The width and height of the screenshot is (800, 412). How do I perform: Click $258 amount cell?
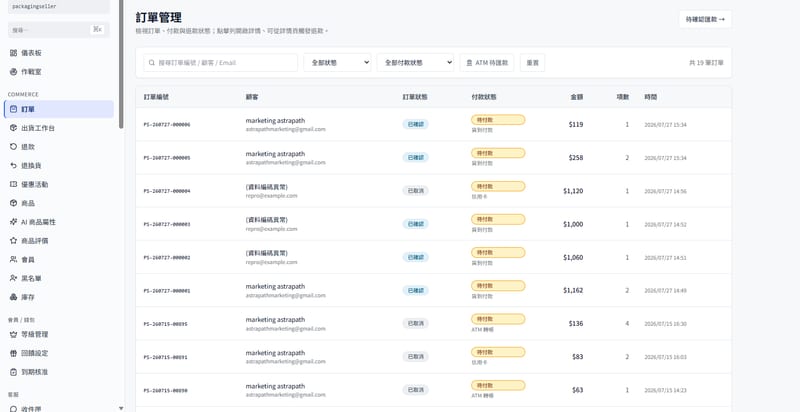pyautogui.click(x=576, y=158)
